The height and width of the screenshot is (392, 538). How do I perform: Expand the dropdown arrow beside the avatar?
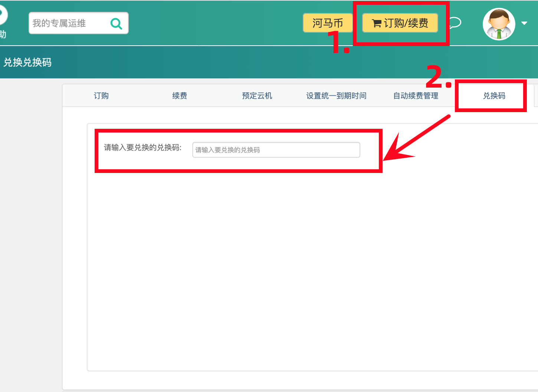524,23
